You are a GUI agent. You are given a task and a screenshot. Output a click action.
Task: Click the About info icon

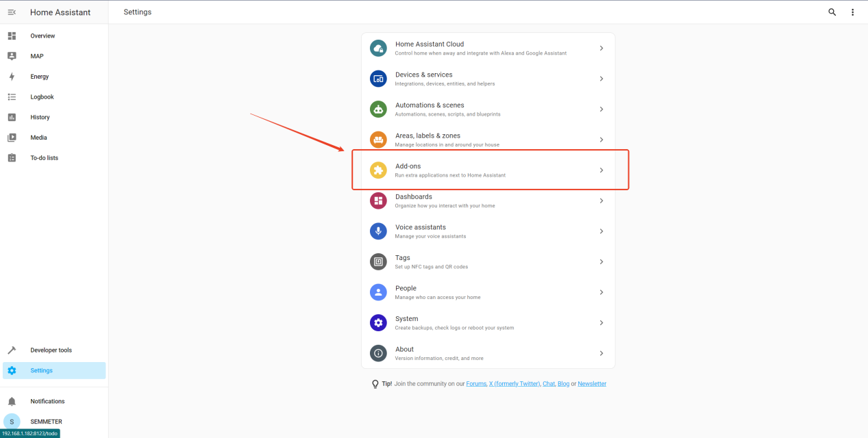pos(378,353)
